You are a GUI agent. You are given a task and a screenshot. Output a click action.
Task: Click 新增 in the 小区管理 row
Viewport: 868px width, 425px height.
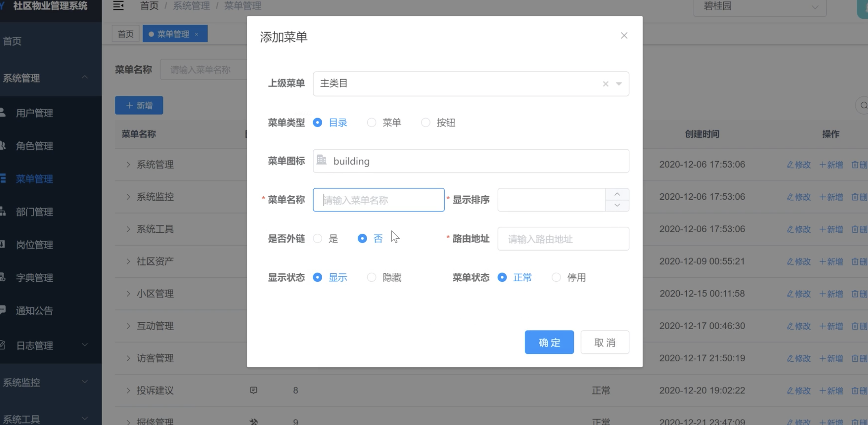831,294
